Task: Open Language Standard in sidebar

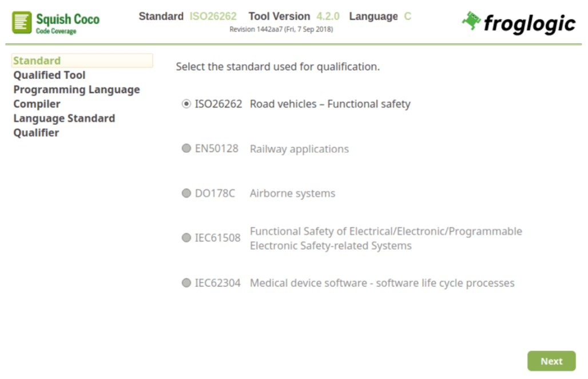Action: point(64,118)
